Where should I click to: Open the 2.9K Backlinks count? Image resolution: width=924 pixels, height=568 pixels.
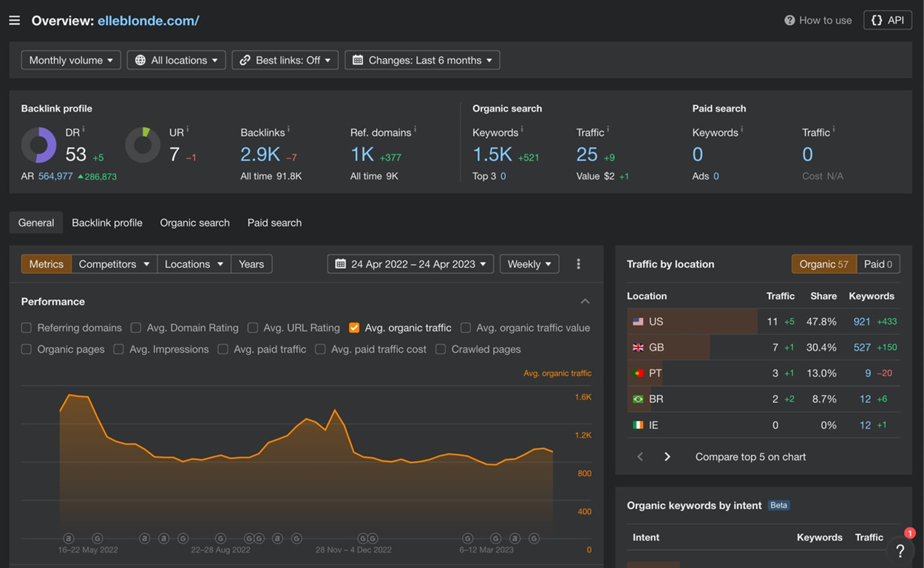pos(260,154)
